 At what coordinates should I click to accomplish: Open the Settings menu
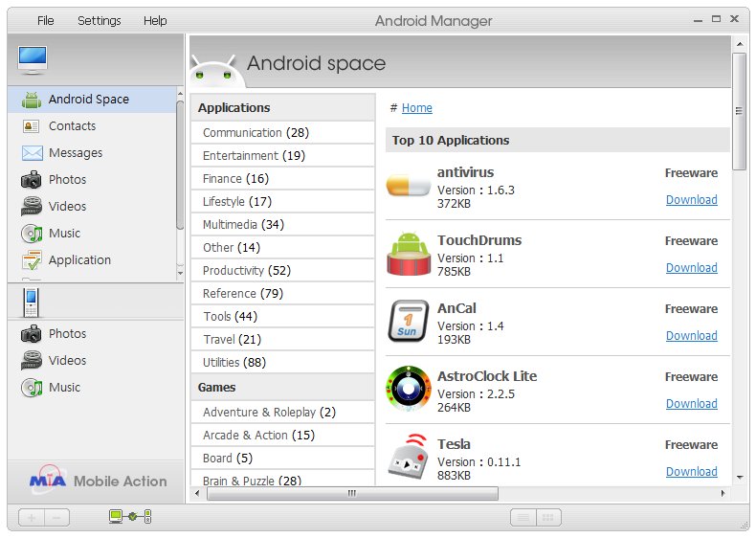pyautogui.click(x=99, y=20)
